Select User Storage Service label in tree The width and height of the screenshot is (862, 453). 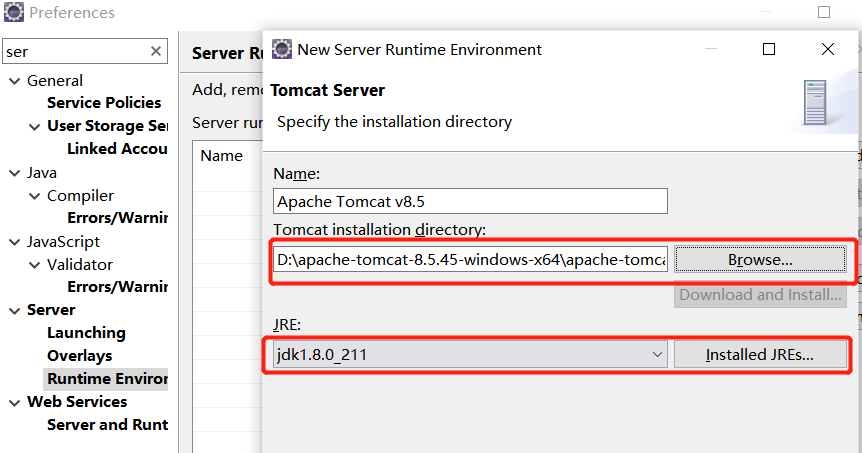[x=107, y=126]
